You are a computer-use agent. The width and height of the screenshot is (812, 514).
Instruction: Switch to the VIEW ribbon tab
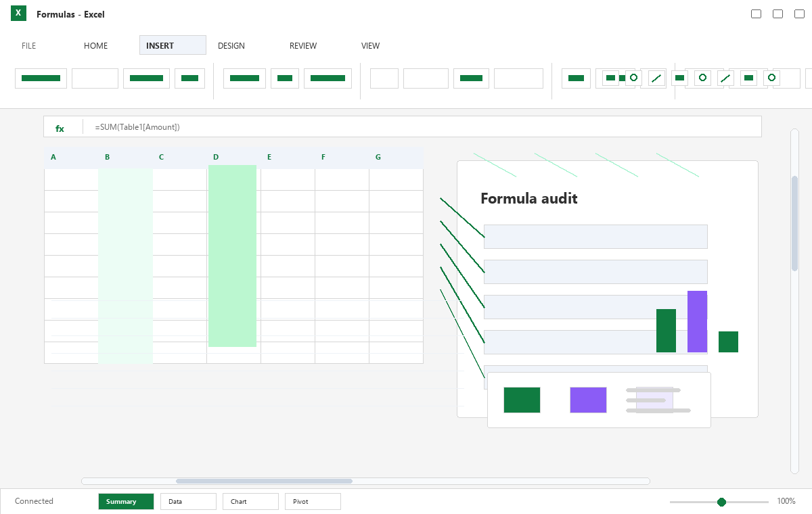point(370,46)
